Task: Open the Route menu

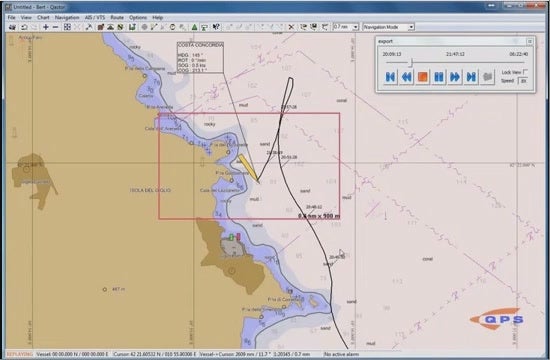Action: pos(117,17)
